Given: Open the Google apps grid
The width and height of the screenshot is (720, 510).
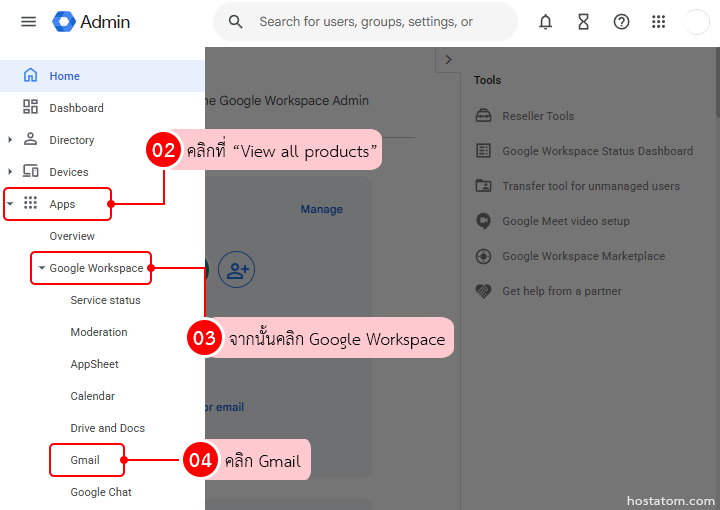Looking at the screenshot, I should pos(658,22).
